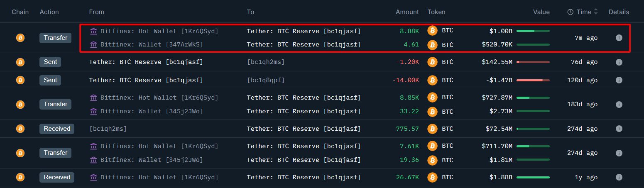This screenshot has height=188, width=644.
Task: Open recipient address [bc1q8qpf]
Action: tap(266, 80)
